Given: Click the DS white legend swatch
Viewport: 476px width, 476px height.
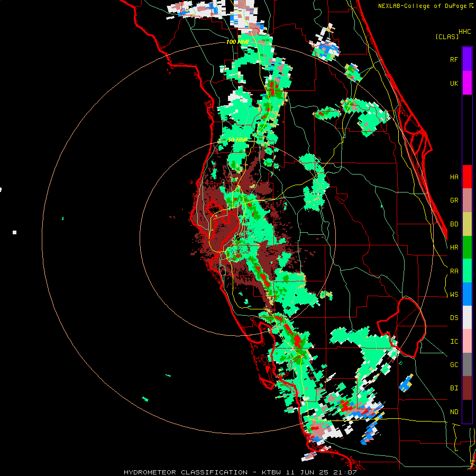Looking at the screenshot, I should click(467, 318).
